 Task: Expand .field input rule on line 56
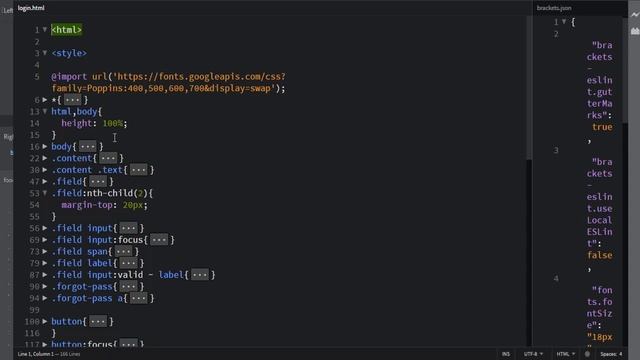pyautogui.click(x=45, y=228)
